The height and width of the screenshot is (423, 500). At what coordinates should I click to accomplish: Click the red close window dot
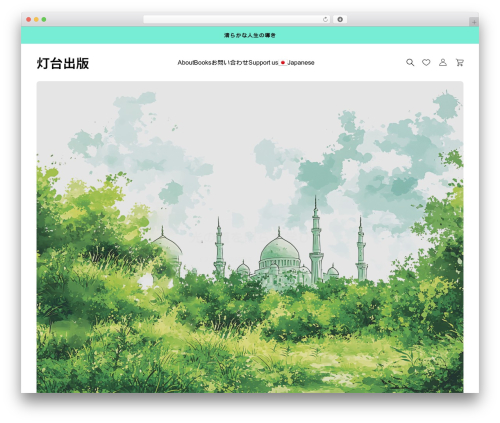(29, 20)
